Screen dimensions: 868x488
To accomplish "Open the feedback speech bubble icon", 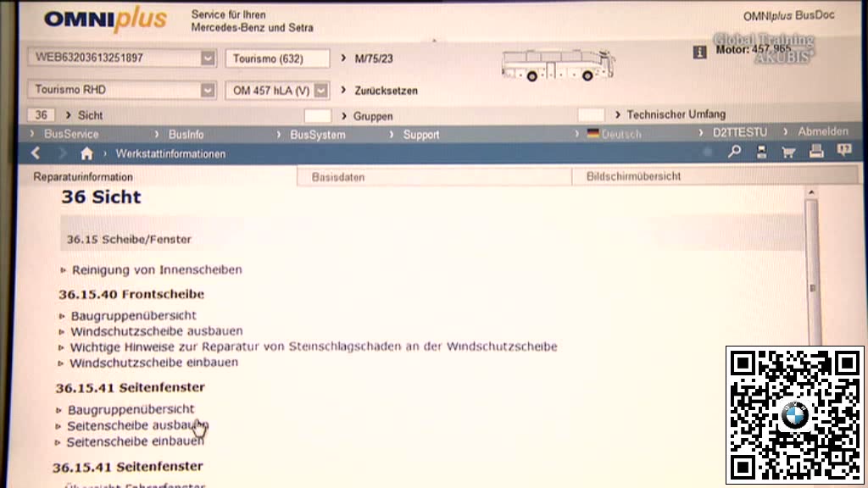I will tap(844, 150).
